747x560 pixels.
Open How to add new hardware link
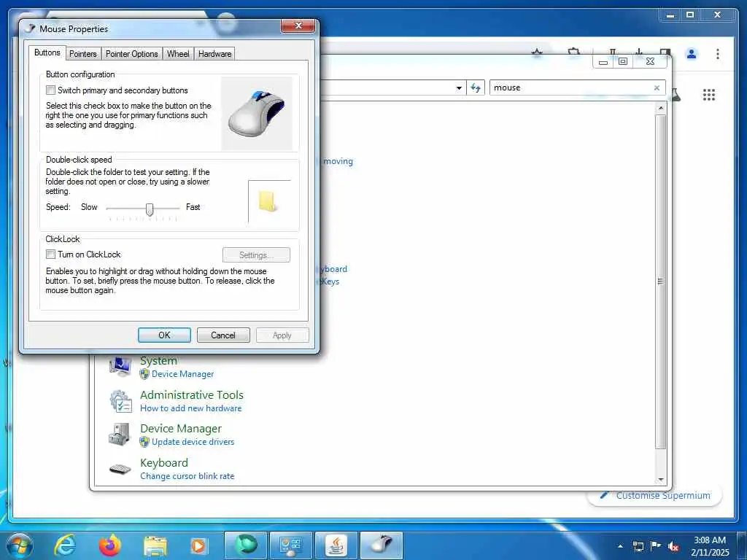[190, 408]
